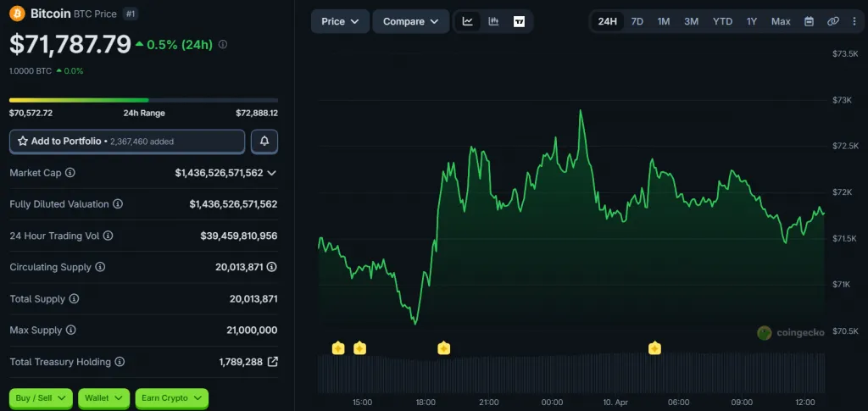The width and height of the screenshot is (868, 411).
Task: Click the 1,789,288 treasury holding value
Action: click(x=241, y=362)
